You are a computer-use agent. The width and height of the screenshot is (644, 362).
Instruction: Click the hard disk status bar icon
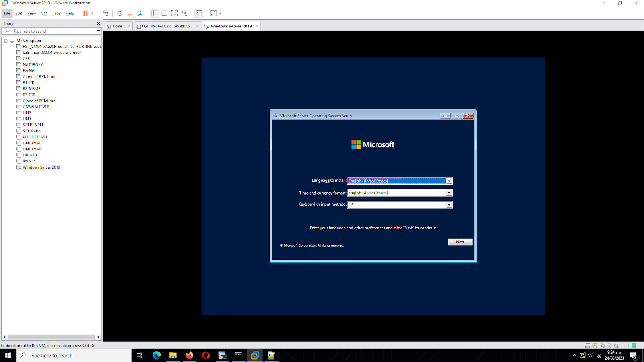coord(588,346)
